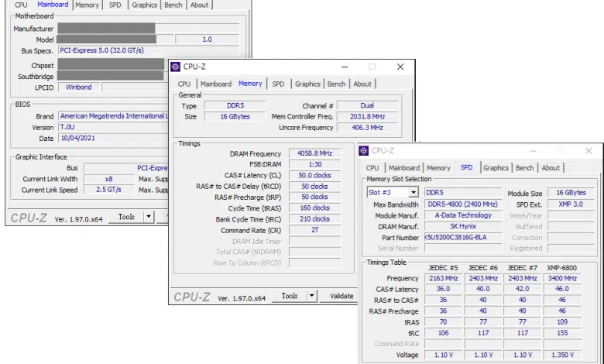Select the active Memory tab in the middle window
Screen dimensions: 604x364
(250, 84)
